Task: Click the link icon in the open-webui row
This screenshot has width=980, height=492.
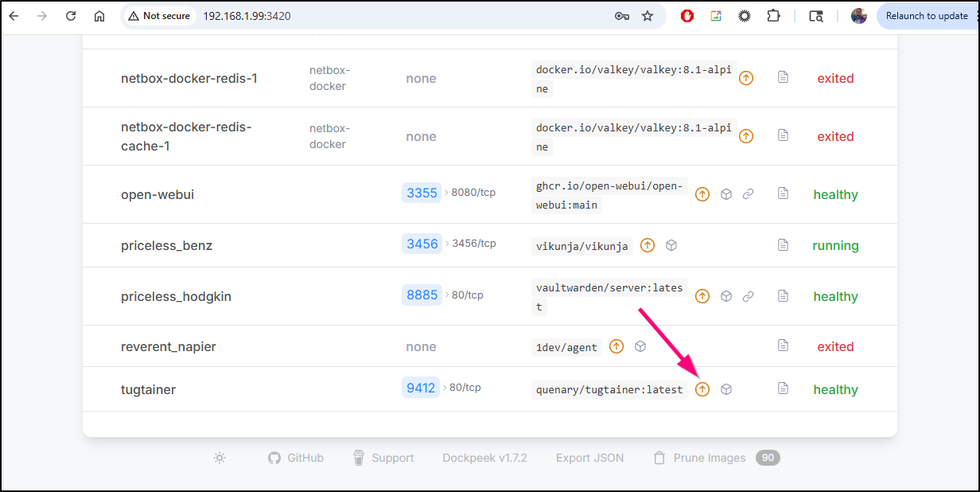Action: [x=748, y=193]
